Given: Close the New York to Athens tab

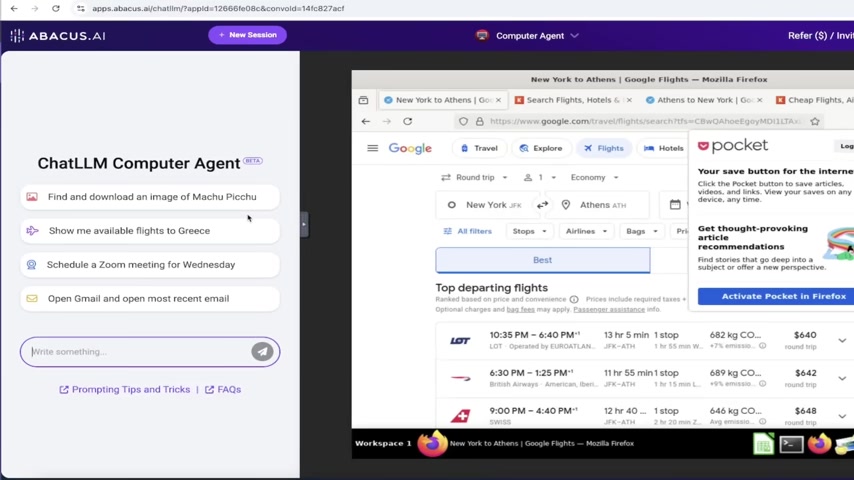Looking at the screenshot, I should tap(498, 100).
